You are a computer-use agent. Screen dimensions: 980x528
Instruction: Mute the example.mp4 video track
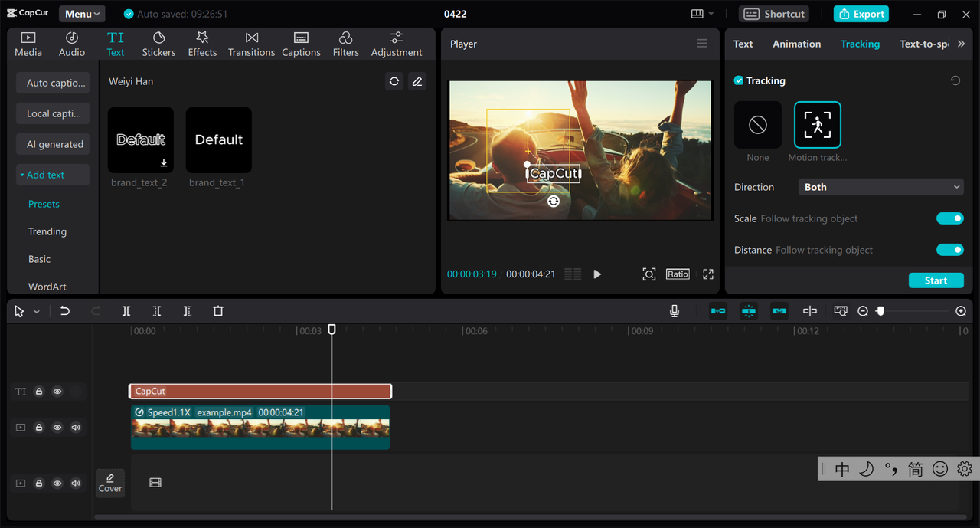pyautogui.click(x=76, y=428)
